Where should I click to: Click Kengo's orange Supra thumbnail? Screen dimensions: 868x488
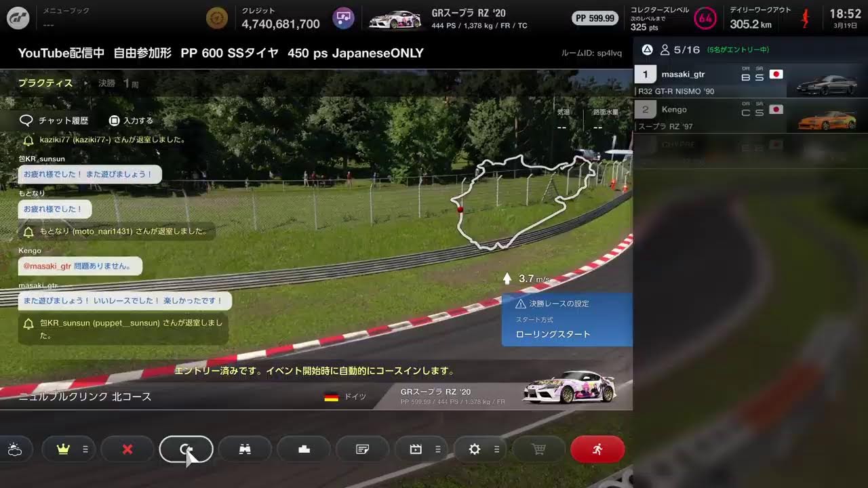(827, 119)
